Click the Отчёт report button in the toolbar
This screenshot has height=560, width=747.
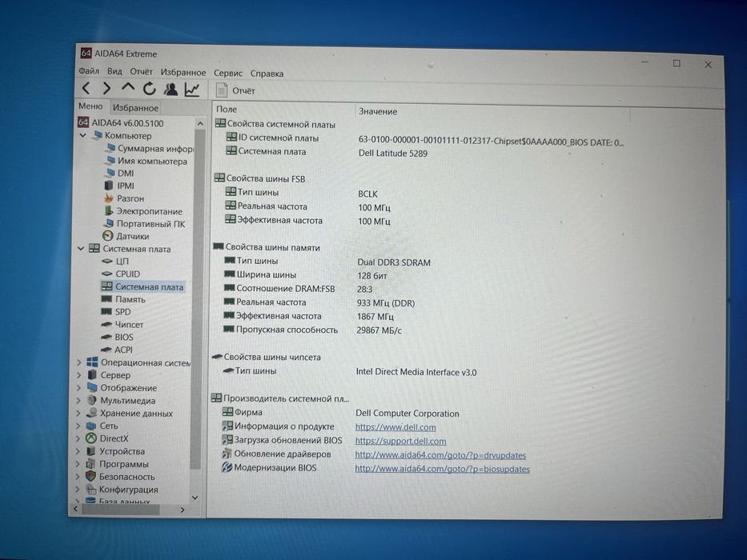235,90
